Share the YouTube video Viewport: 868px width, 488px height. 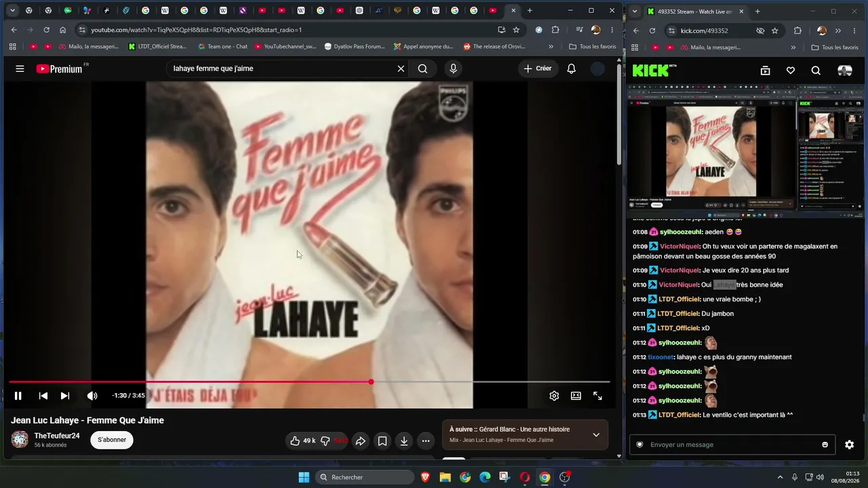click(361, 441)
